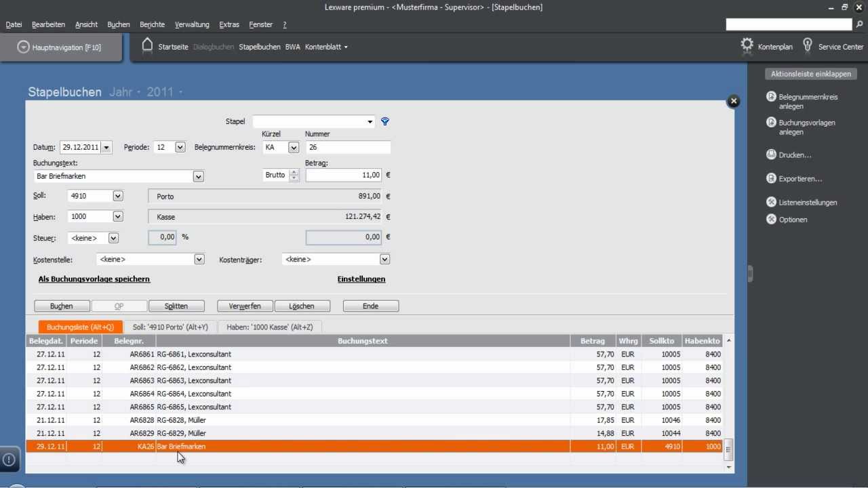The image size is (868, 488).
Task: Open the ? help menu
Action: [284, 24]
